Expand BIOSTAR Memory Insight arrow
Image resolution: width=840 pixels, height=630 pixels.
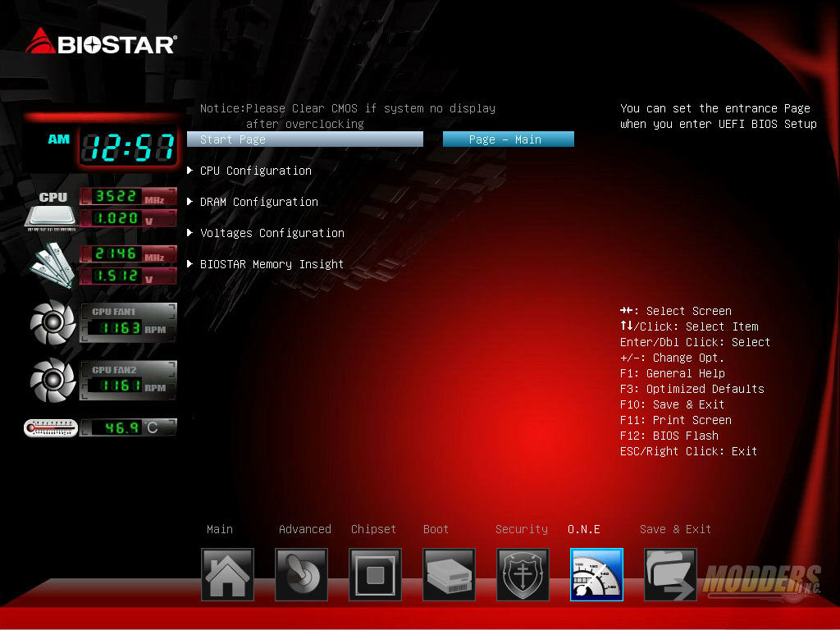click(189, 263)
